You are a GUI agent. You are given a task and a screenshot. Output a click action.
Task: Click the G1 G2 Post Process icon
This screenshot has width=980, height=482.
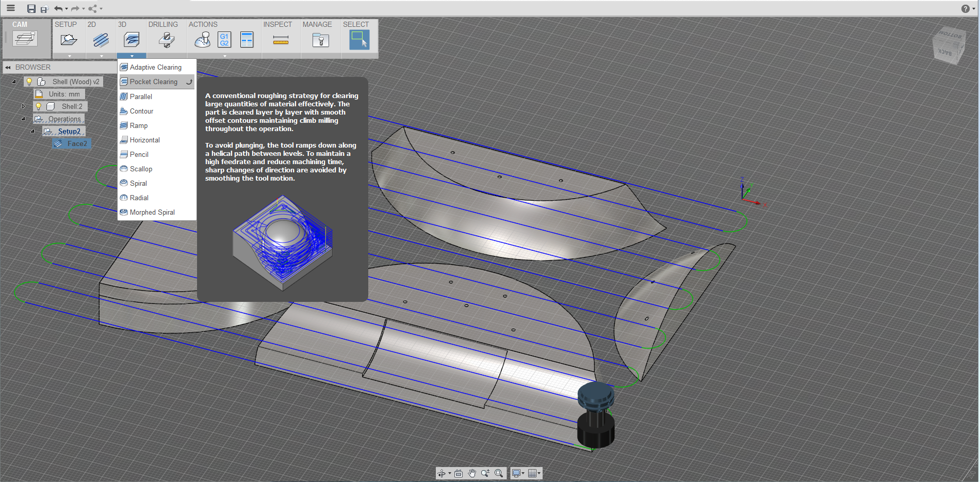(224, 40)
